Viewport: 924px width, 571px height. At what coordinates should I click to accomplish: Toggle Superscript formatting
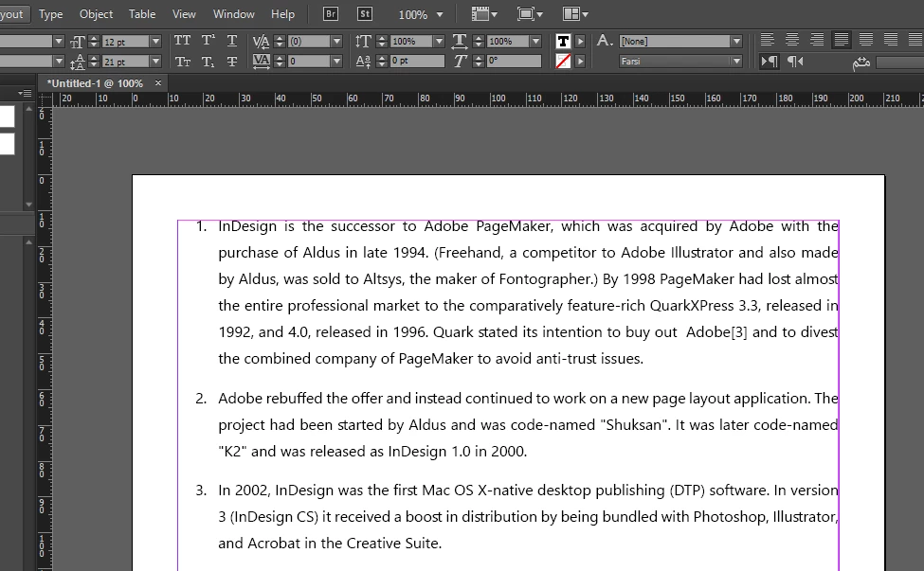208,41
